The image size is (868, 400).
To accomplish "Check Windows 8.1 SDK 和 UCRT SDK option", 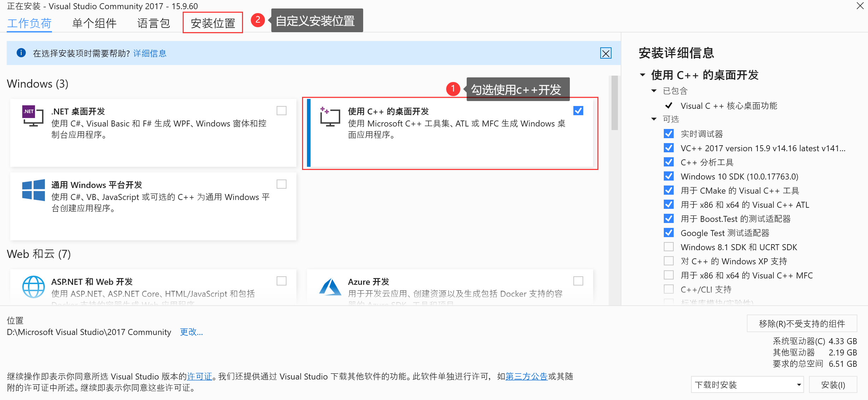I will (x=668, y=247).
